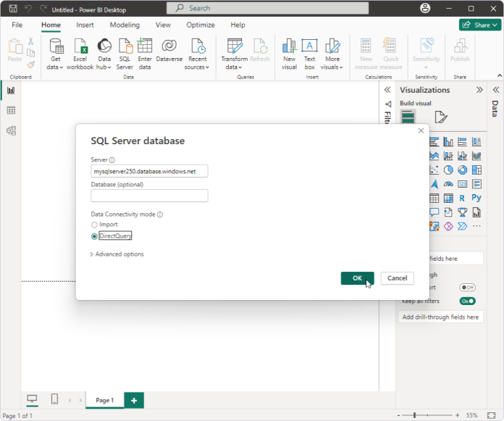Select the DirectQuery radio button
Viewport: 504px width, 421px height.
[x=94, y=236]
